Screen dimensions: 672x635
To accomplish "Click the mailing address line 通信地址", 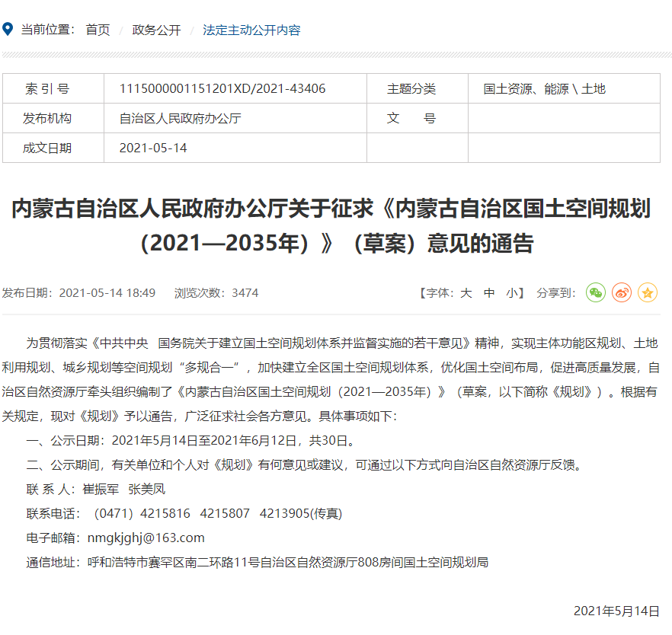I will pyautogui.click(x=257, y=563).
